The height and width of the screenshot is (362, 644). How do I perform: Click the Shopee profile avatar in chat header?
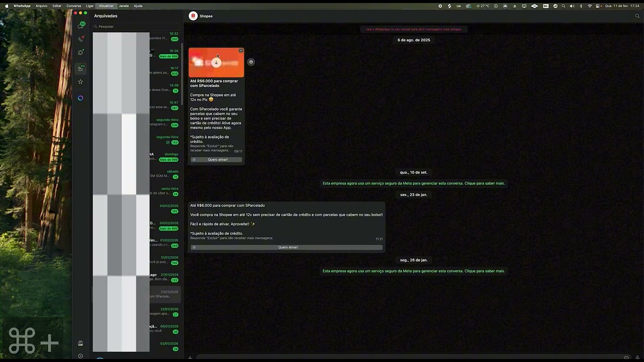[193, 16]
